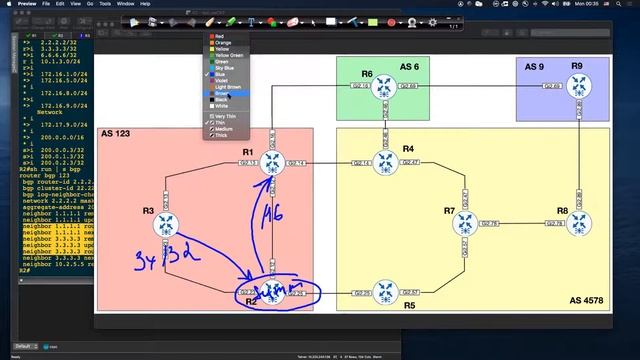
Task: Choose Very Thin pen thickness
Action: [226, 116]
